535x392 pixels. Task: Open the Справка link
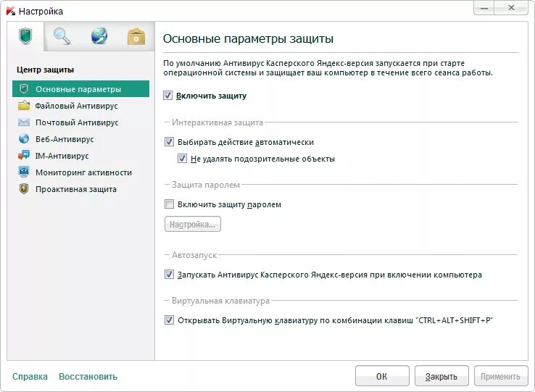click(30, 377)
